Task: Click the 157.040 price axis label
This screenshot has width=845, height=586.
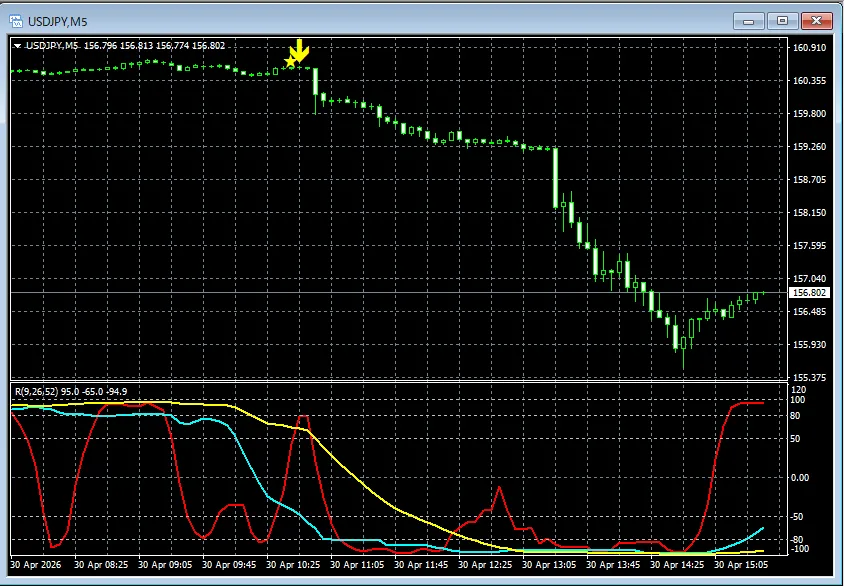Action: pos(809,279)
